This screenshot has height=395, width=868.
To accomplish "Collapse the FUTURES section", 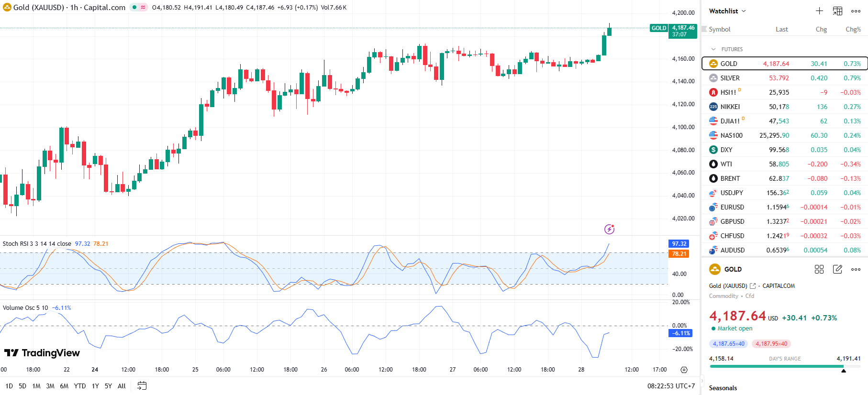I will (x=713, y=49).
